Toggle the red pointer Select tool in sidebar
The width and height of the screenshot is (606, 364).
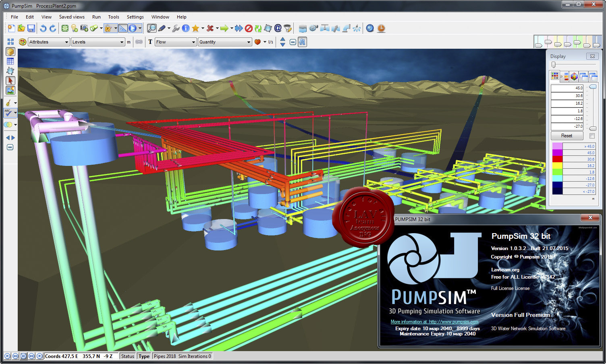click(10, 81)
